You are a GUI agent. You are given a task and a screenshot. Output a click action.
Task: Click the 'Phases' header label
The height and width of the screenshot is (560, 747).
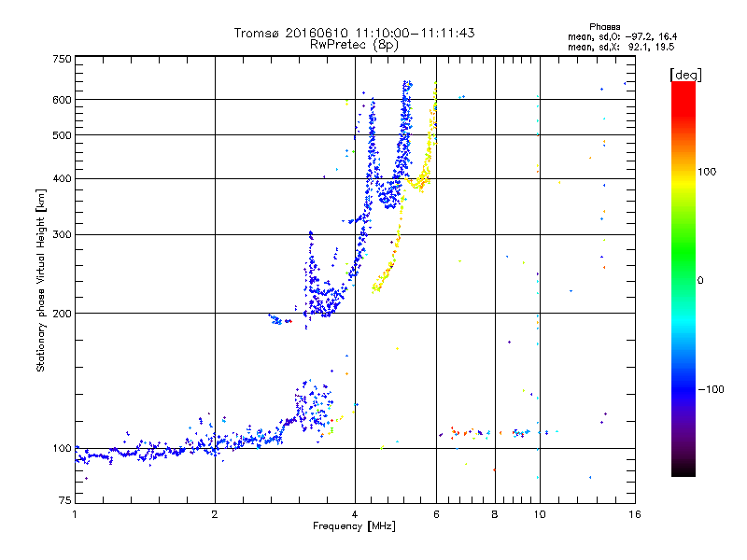click(x=604, y=27)
